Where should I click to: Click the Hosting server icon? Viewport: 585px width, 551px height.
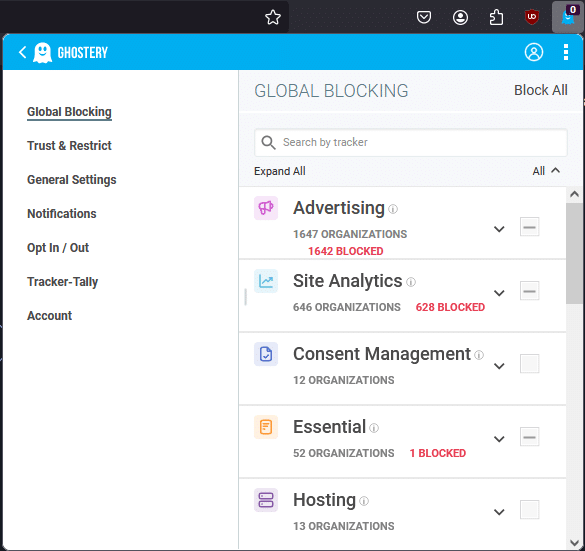pyautogui.click(x=266, y=500)
